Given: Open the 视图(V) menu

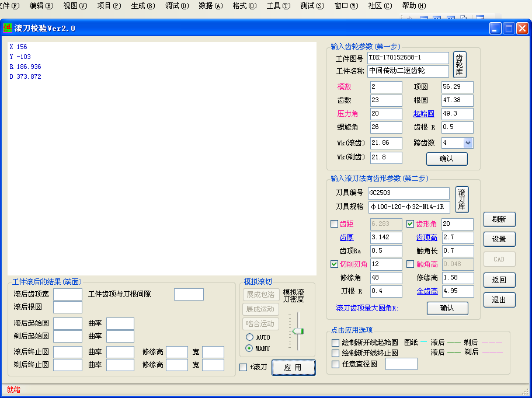Looking at the screenshot, I should click(75, 6).
